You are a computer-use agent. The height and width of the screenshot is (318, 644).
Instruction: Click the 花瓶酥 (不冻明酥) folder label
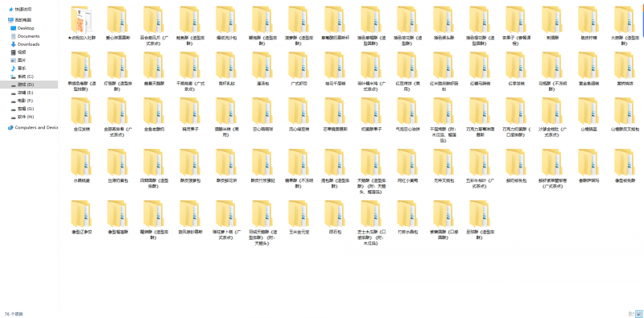click(552, 85)
